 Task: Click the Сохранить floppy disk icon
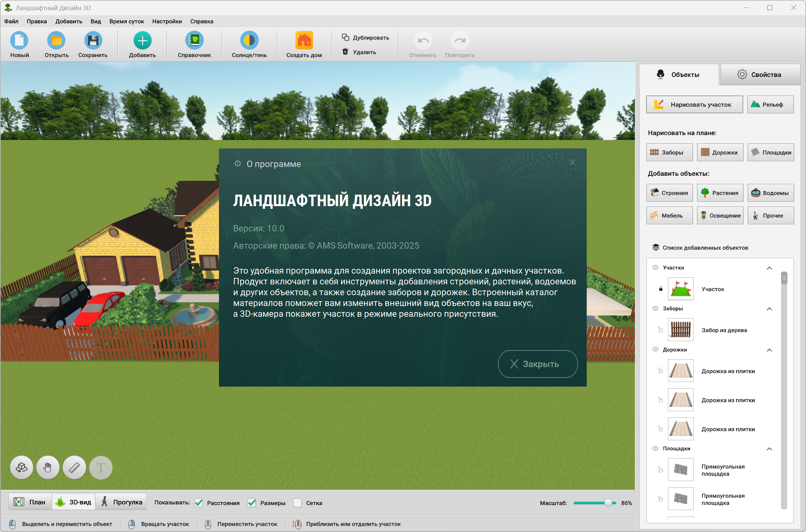(92, 40)
